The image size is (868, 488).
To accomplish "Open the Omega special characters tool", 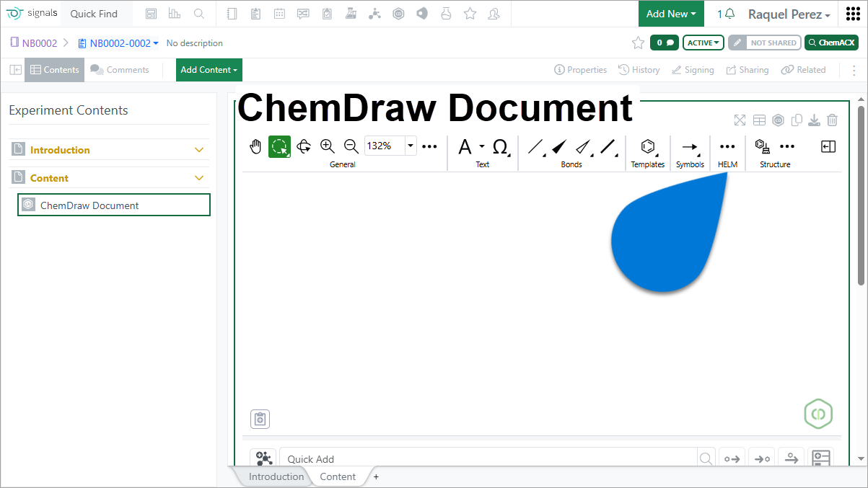I will (x=500, y=147).
